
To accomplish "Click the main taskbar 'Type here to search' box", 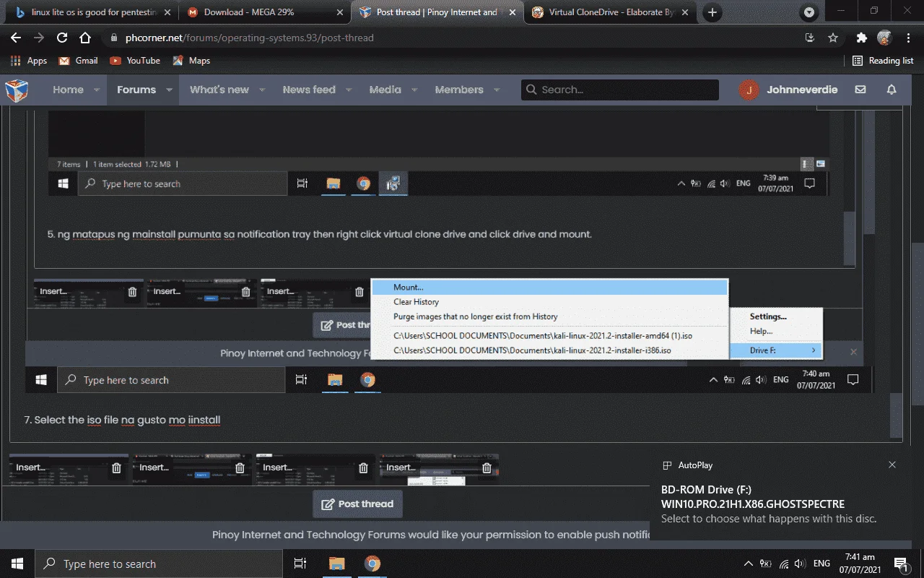I will coord(158,564).
